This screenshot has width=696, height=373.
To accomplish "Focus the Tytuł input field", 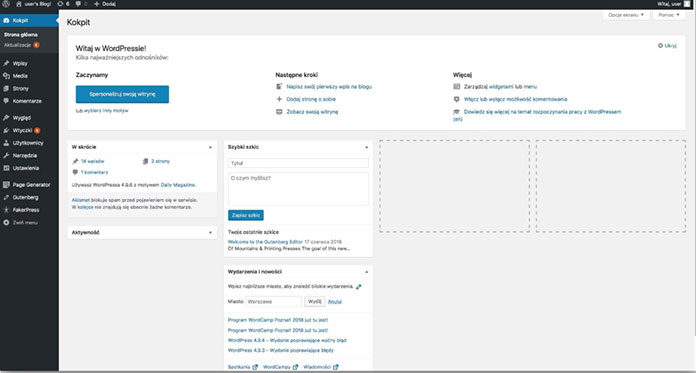I will (298, 163).
